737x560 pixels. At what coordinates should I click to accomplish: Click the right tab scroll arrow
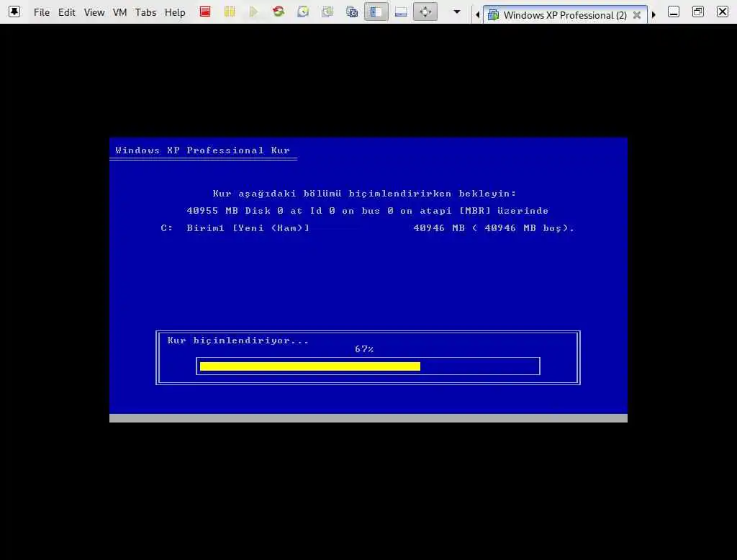coord(654,15)
